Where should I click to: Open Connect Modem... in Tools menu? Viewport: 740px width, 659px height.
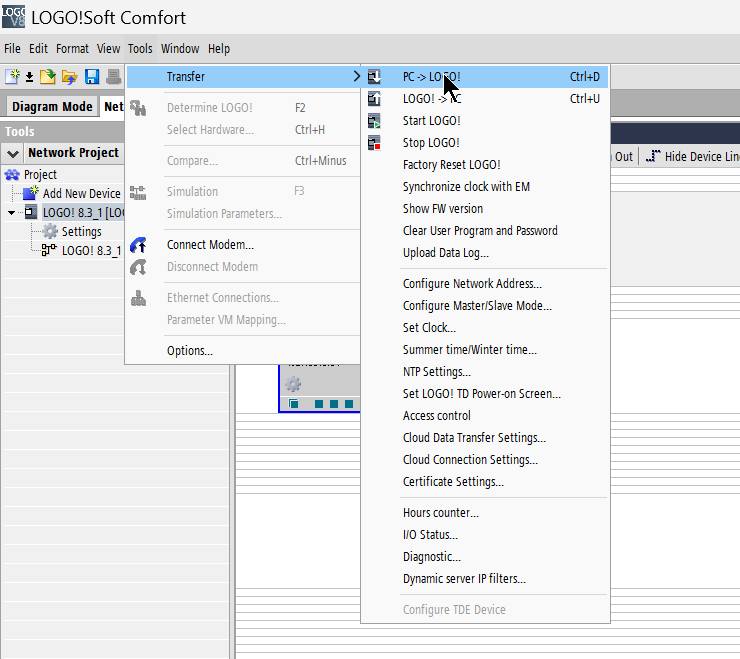pos(243,245)
